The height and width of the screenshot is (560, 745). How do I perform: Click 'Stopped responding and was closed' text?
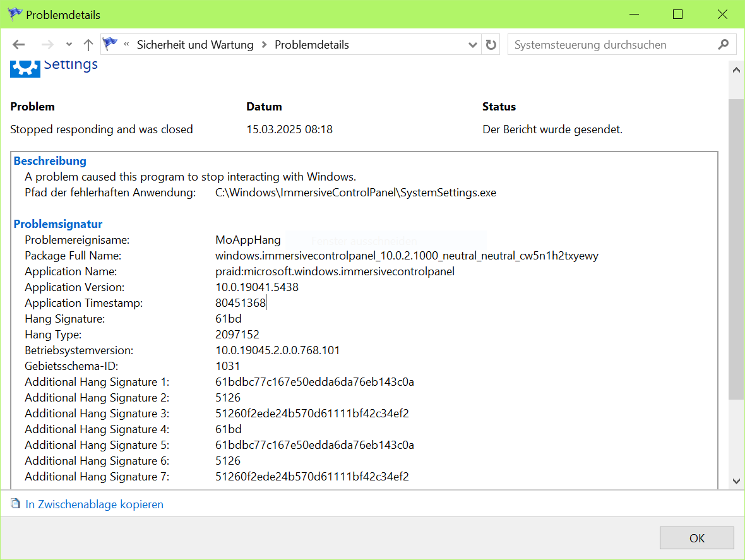(x=102, y=129)
